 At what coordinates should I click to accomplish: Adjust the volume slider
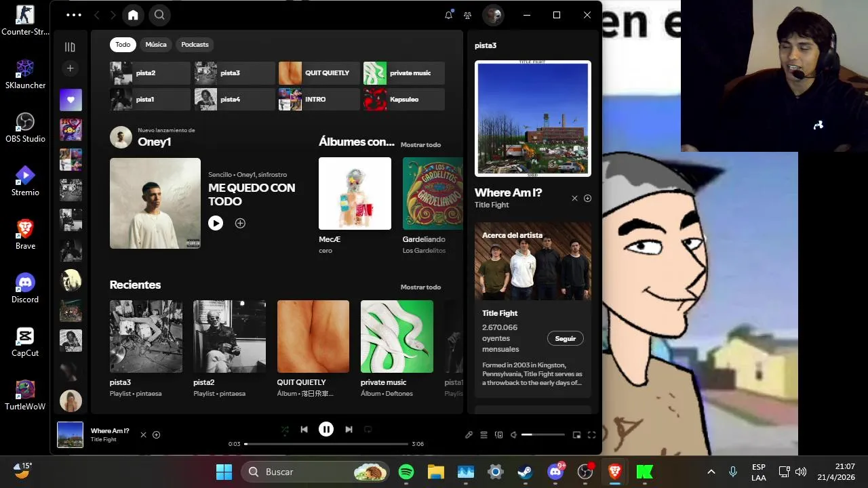(x=542, y=434)
